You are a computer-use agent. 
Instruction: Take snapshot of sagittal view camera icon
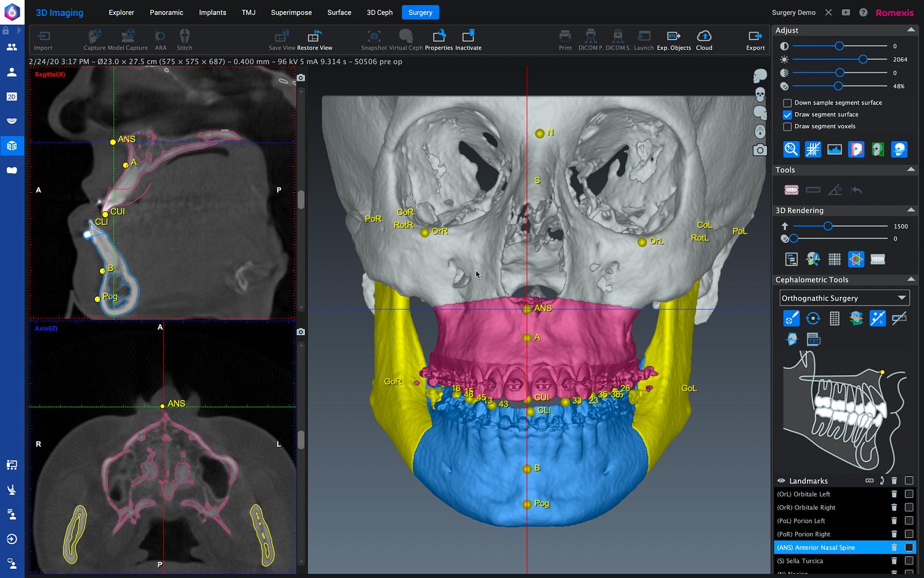(301, 78)
